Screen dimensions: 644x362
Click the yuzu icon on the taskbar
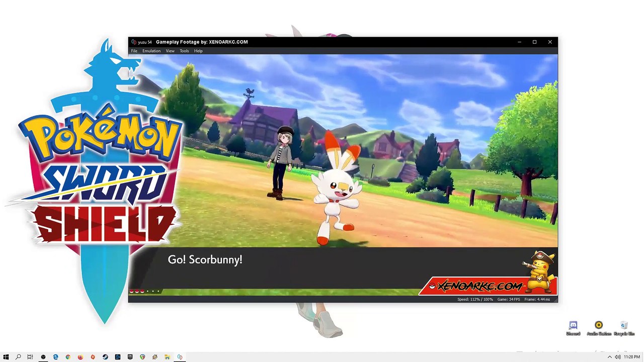tap(180, 357)
